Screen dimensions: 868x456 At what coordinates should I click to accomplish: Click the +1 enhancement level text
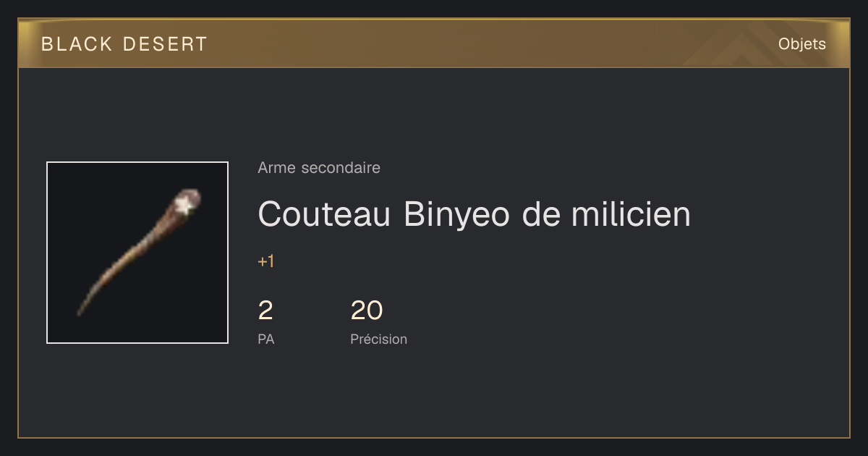(266, 261)
